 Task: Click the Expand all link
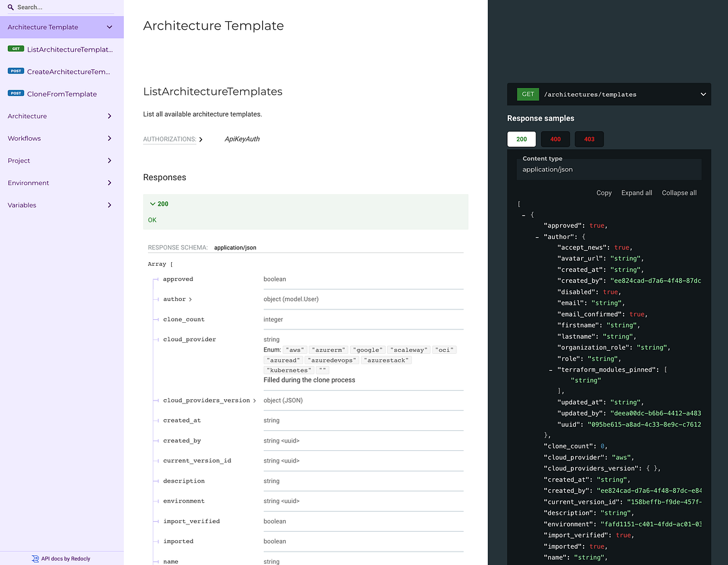[636, 192]
